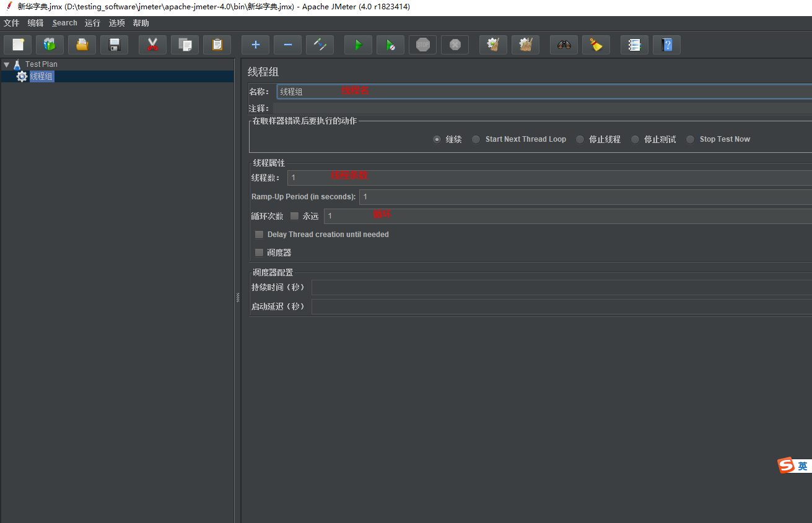This screenshot has height=523, width=812.
Task: Select the 停止测试 radio button
Action: pyautogui.click(x=635, y=139)
